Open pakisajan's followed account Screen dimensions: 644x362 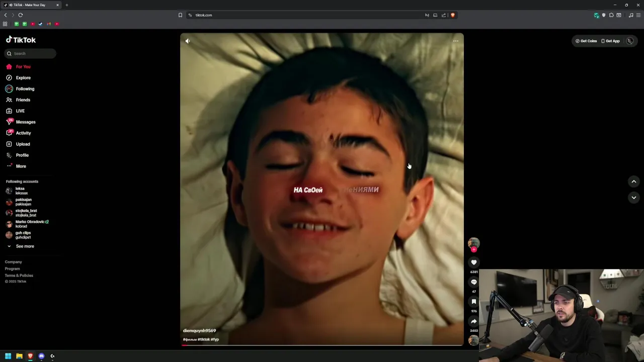(x=19, y=202)
